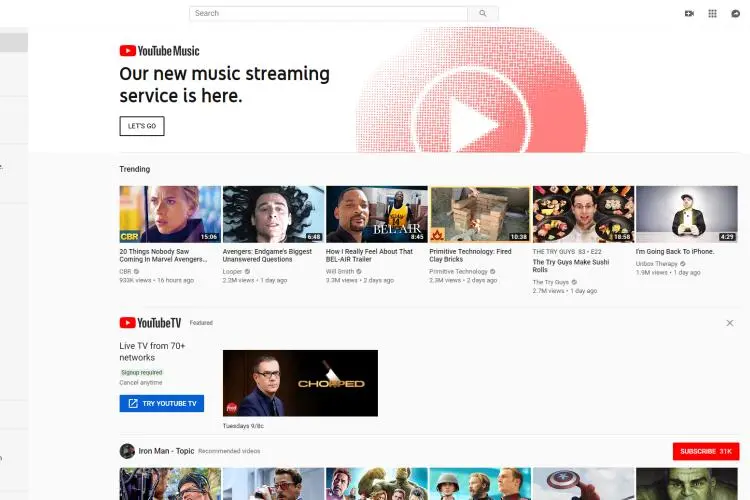
Task: Click the LET'S GO button
Action: pos(142,126)
